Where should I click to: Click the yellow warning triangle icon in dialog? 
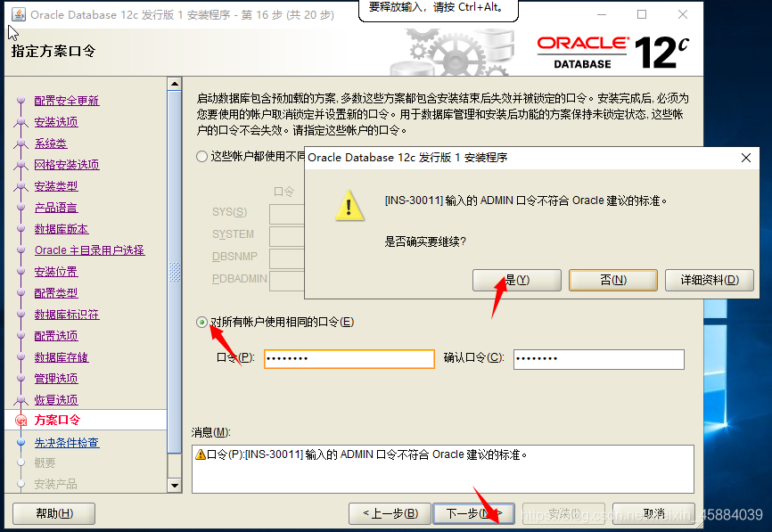(349, 205)
